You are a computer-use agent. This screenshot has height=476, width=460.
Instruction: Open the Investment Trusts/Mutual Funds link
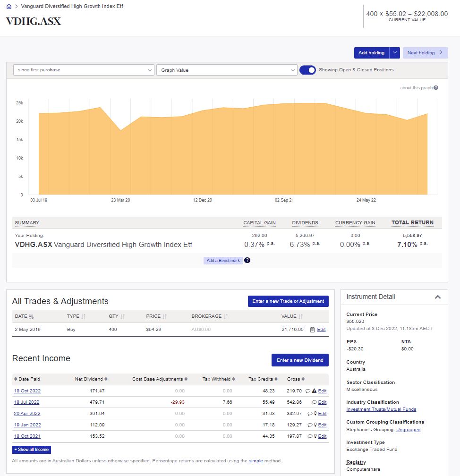381,409
